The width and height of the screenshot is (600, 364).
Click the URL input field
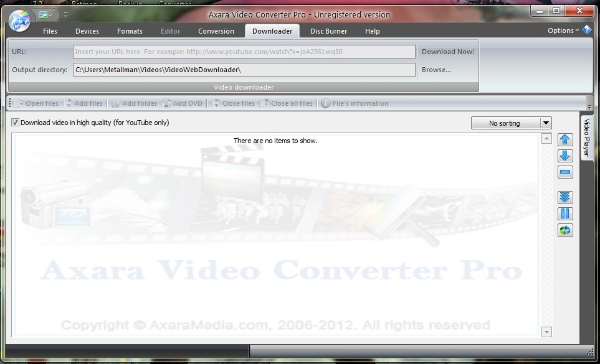point(244,52)
